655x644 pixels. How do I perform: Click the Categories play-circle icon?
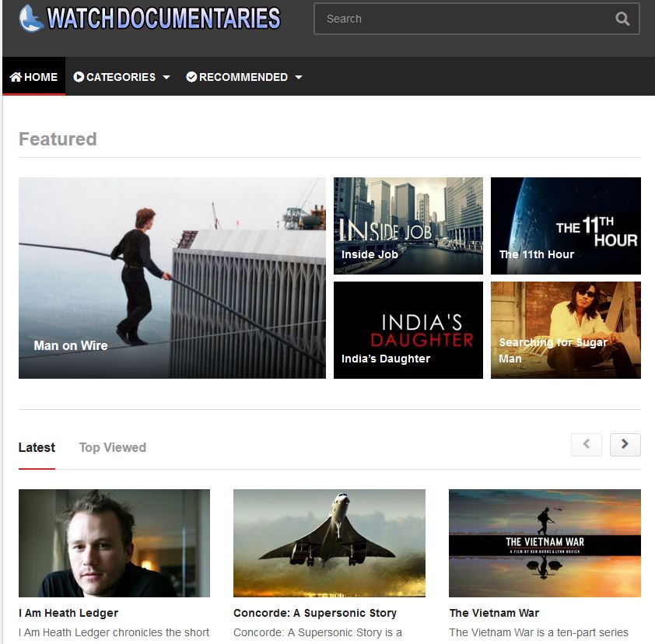79,77
